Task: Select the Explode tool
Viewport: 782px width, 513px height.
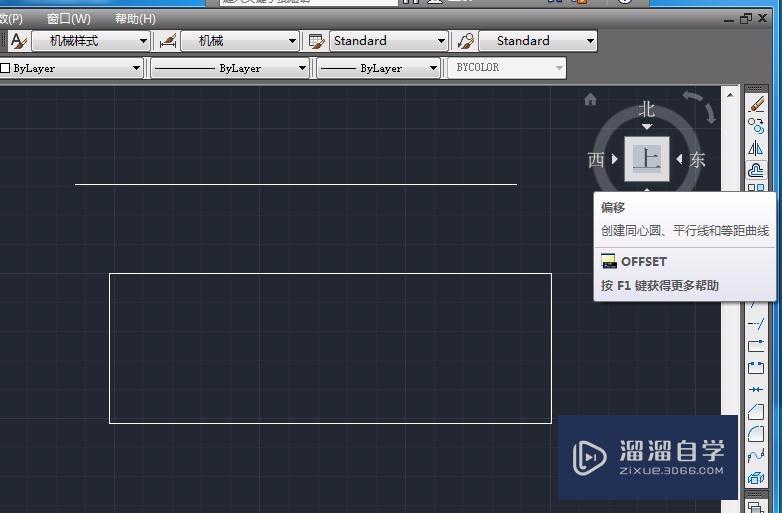Action: (756, 478)
